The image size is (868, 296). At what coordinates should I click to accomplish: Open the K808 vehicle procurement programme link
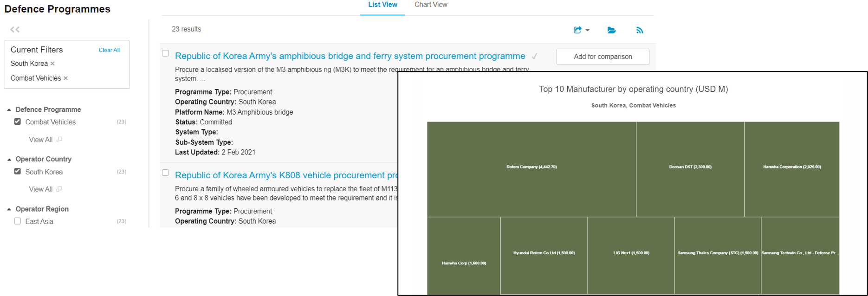pos(286,175)
